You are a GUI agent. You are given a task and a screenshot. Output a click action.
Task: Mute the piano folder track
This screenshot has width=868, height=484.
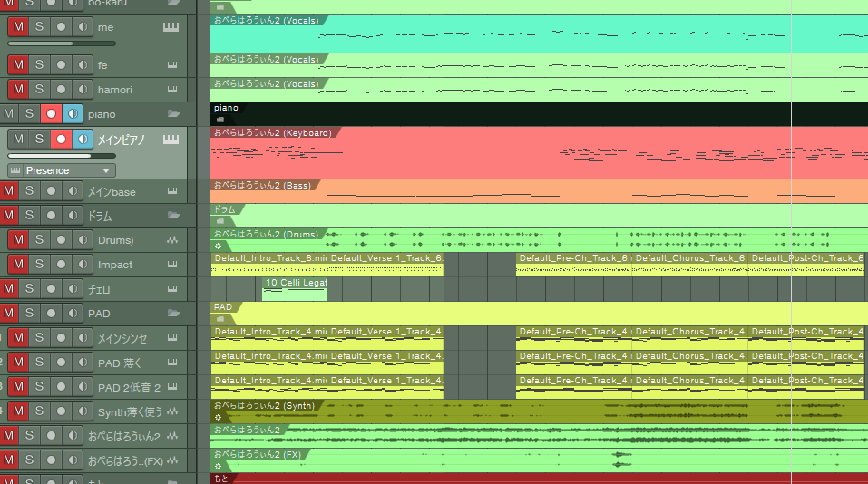tap(9, 113)
